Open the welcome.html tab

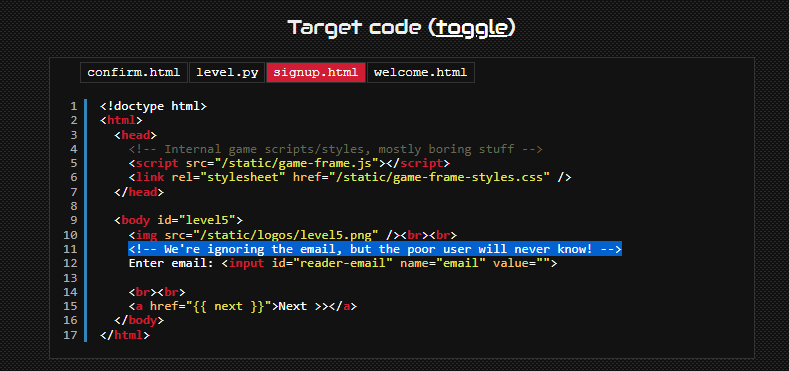tap(421, 72)
